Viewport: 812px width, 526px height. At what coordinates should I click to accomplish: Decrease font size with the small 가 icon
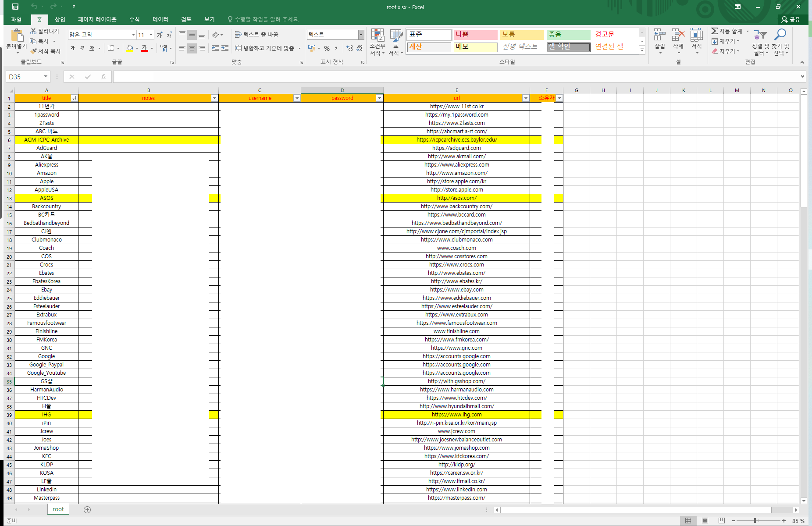click(x=169, y=35)
